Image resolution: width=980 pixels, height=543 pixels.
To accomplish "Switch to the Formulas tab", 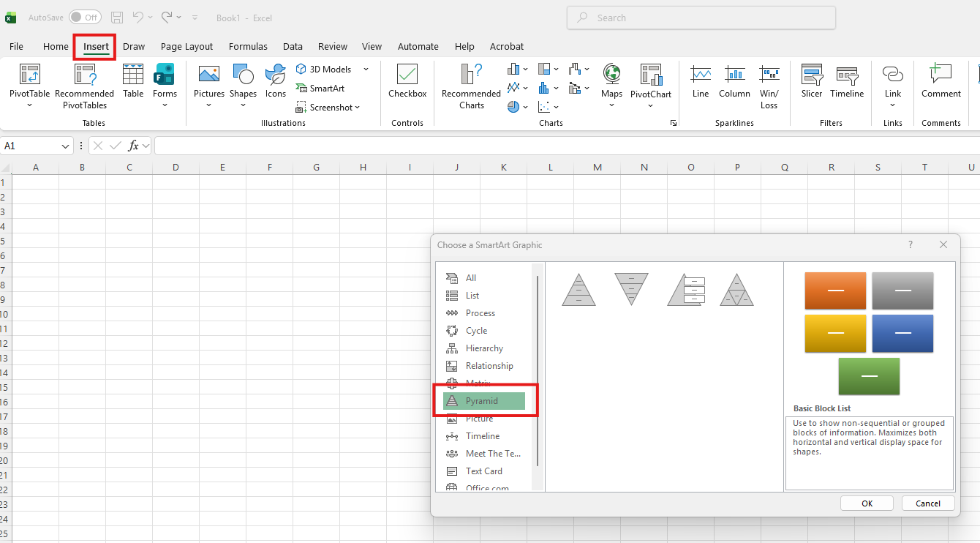I will click(248, 46).
